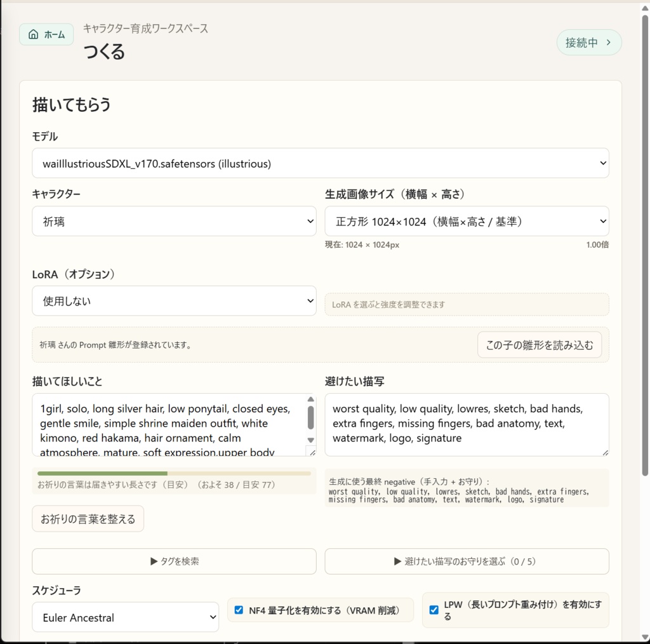This screenshot has width=650, height=644.
Task: Click the つくる page title
Action: click(x=104, y=52)
